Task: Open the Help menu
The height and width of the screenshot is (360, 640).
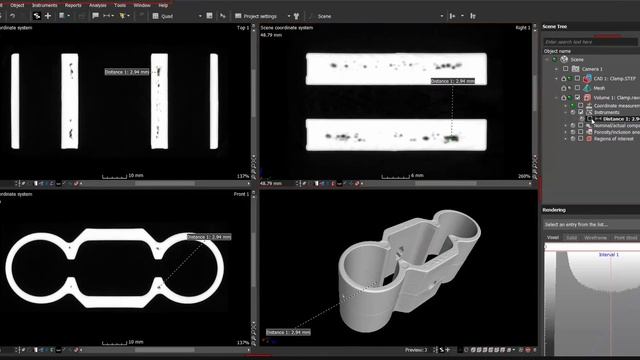Action: coord(163,5)
